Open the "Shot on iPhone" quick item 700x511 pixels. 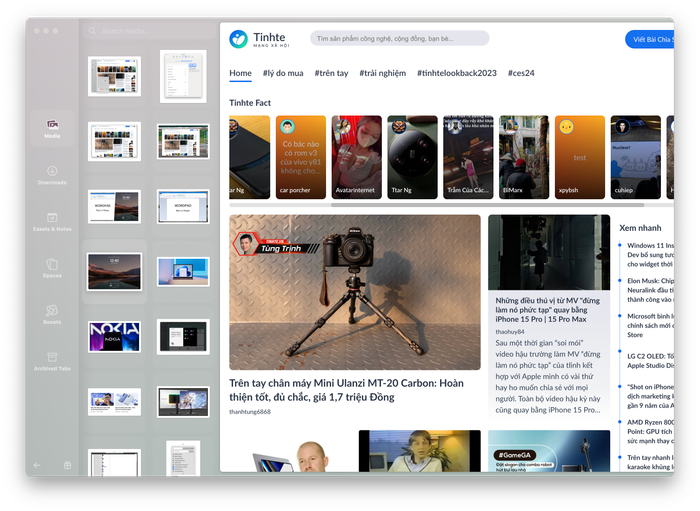[650, 396]
